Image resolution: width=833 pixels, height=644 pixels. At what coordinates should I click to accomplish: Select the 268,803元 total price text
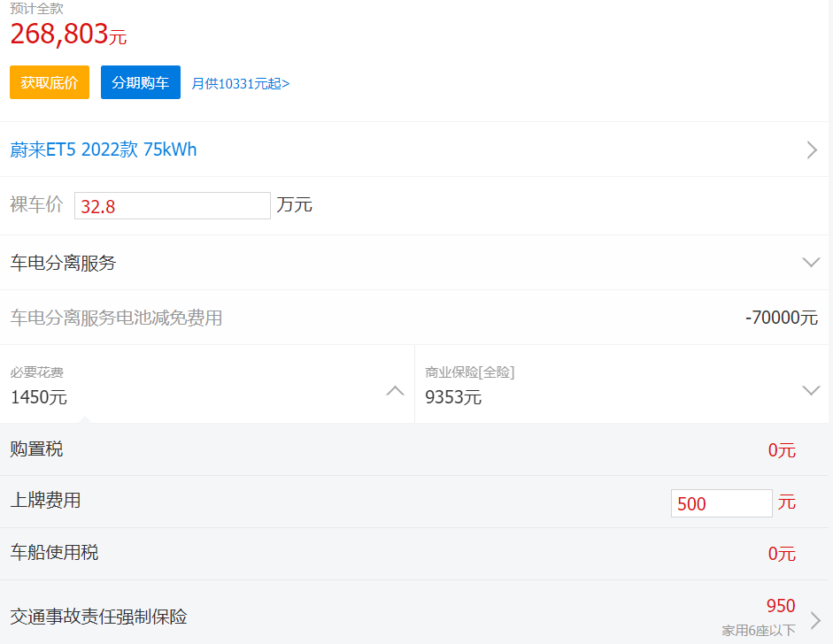(x=68, y=34)
